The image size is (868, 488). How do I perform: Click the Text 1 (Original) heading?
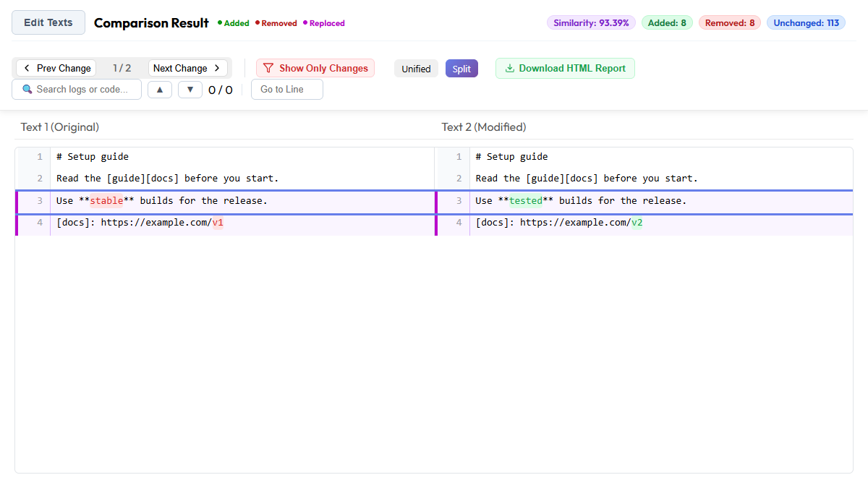pyautogui.click(x=60, y=127)
